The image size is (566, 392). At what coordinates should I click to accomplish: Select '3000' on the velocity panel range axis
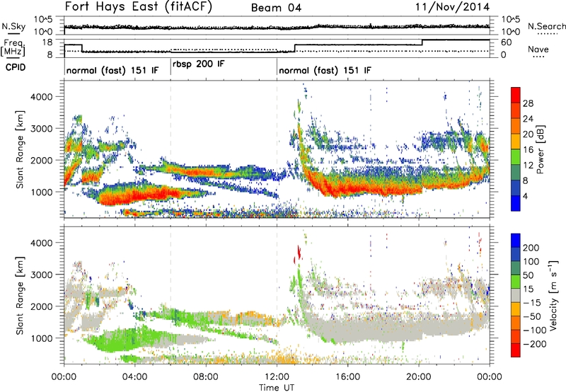coord(41,275)
